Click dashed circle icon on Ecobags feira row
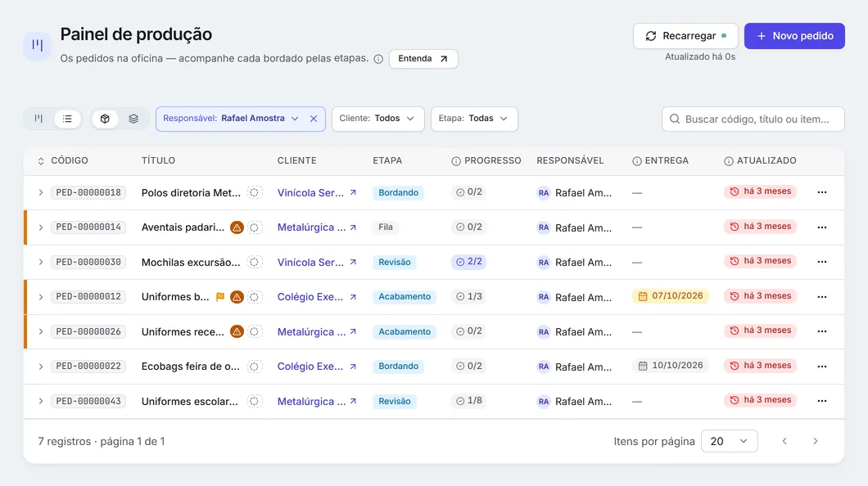The image size is (868, 486). click(x=254, y=366)
